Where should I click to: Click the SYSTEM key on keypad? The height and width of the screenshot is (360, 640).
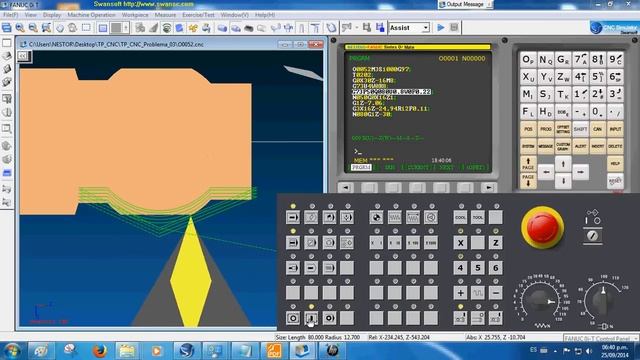[528, 147]
